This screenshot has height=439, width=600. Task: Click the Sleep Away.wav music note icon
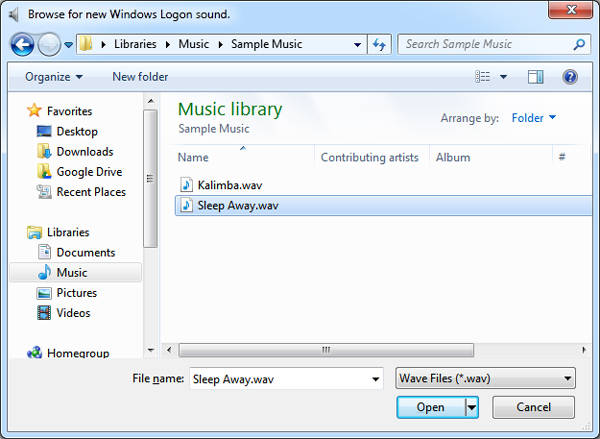pos(186,205)
